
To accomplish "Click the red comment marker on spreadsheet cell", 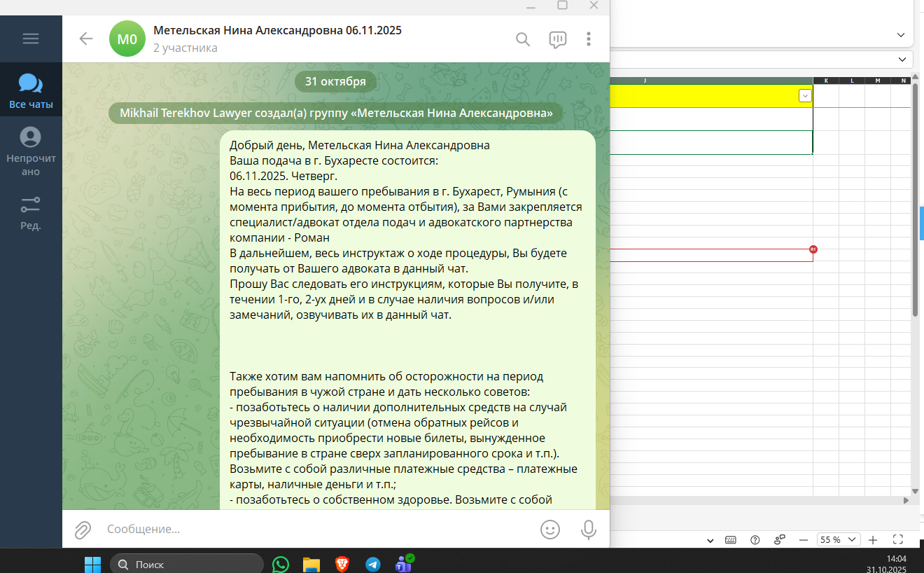I will pyautogui.click(x=813, y=249).
